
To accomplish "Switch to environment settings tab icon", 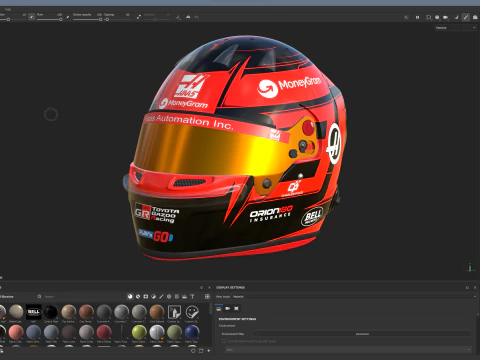I will [219, 308].
